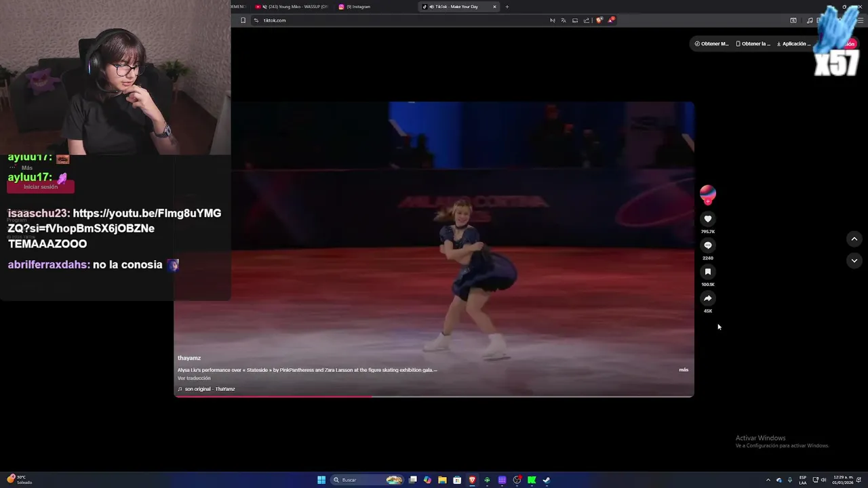Seek on the video progress bar
This screenshot has height=488, width=868.
tap(434, 396)
